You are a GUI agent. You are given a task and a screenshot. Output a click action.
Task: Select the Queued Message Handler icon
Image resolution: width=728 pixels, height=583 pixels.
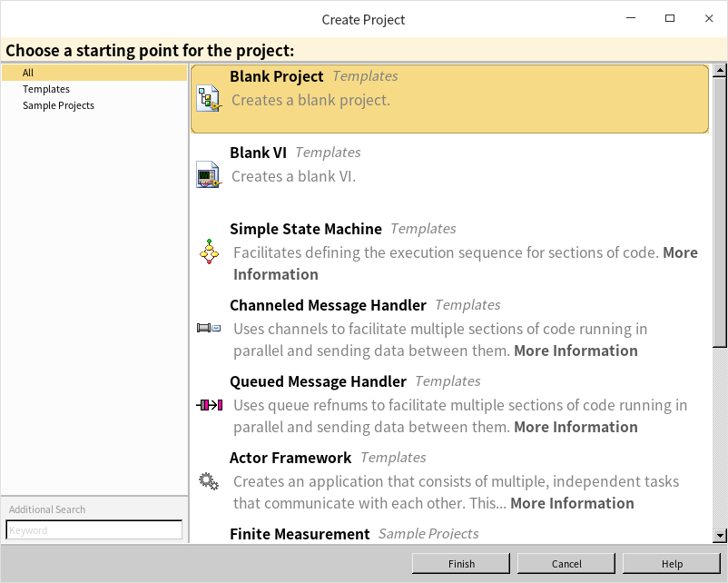209,404
